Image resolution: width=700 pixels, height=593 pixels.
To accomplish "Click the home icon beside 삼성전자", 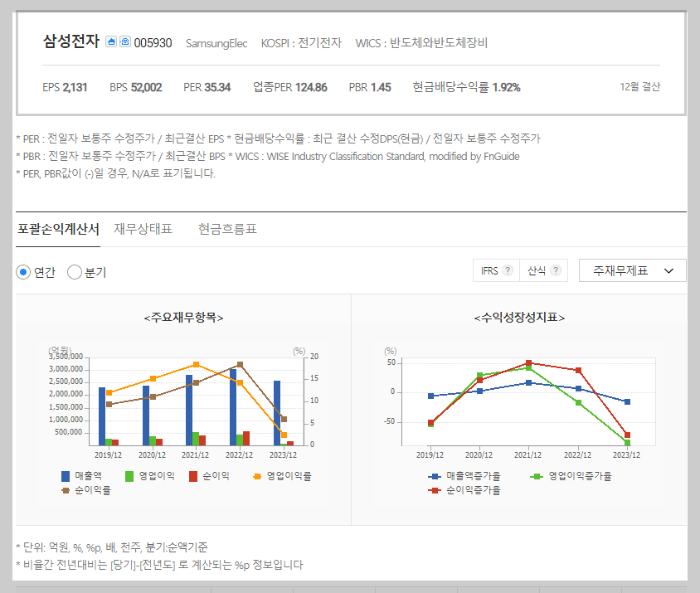I will (x=111, y=41).
